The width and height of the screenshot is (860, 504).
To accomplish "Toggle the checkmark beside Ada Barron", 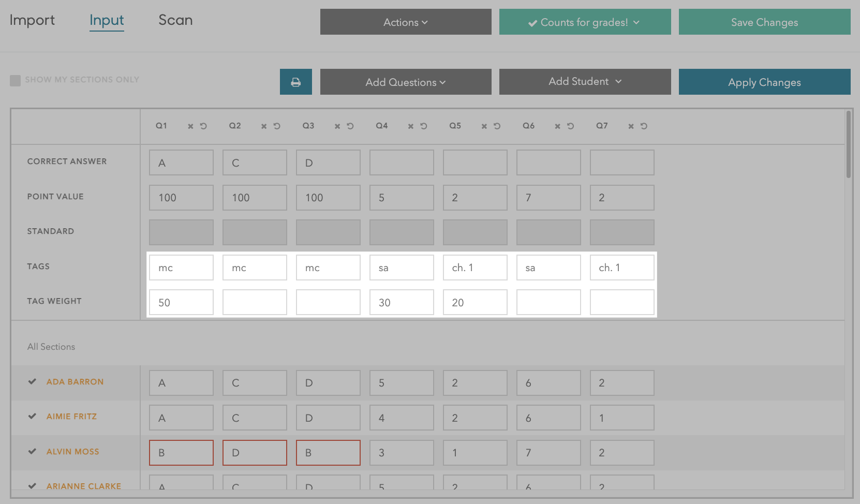I will pyautogui.click(x=32, y=381).
